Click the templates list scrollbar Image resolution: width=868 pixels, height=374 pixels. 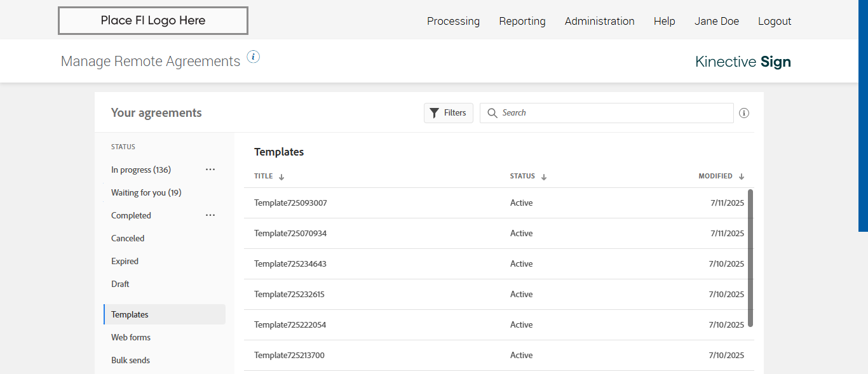coord(750,257)
